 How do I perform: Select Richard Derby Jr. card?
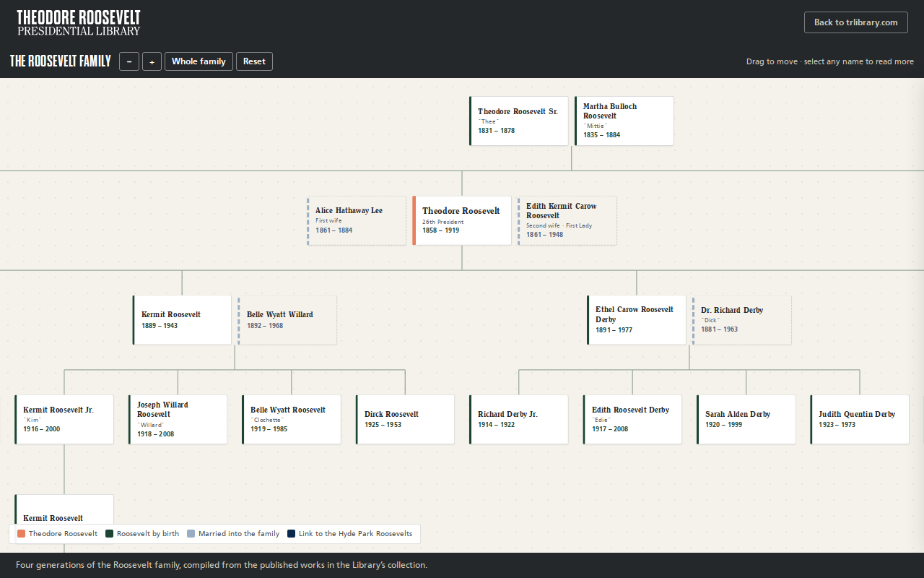(x=519, y=419)
